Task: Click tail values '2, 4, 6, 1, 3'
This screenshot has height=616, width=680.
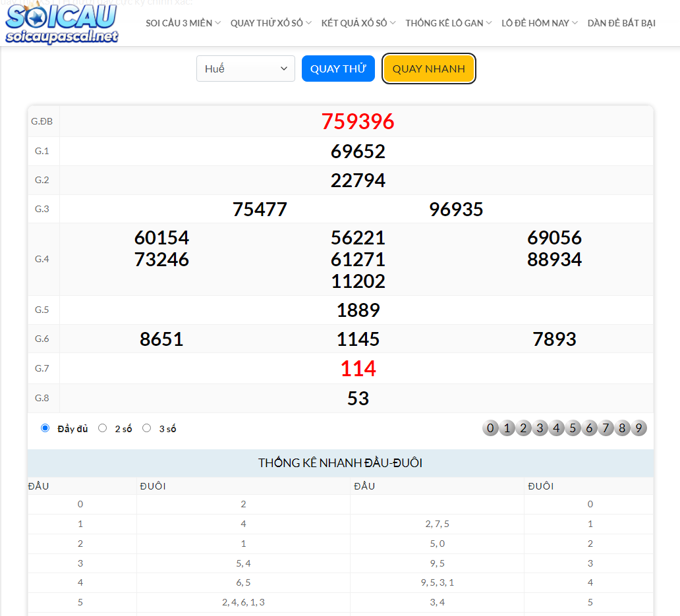Action: click(243, 602)
